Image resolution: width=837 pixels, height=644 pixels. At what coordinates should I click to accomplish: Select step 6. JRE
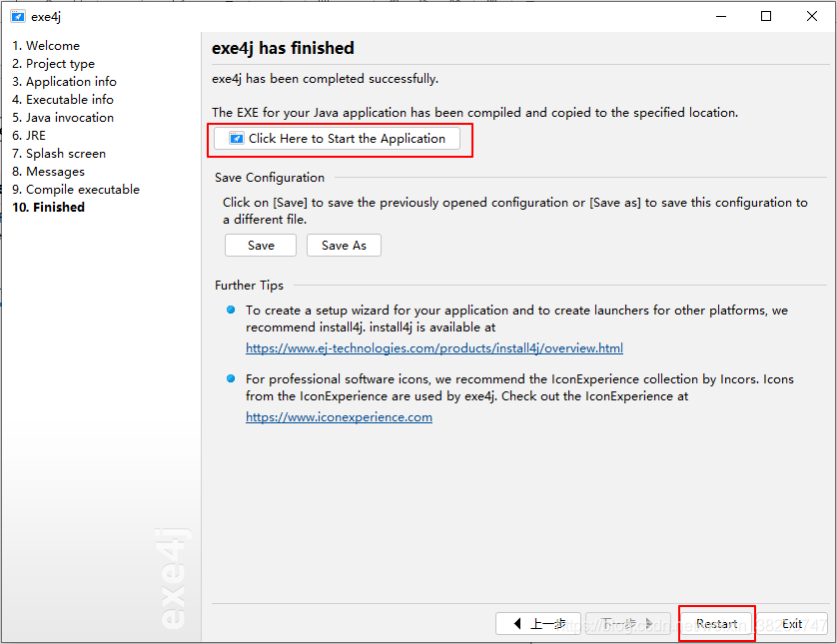[x=29, y=136]
